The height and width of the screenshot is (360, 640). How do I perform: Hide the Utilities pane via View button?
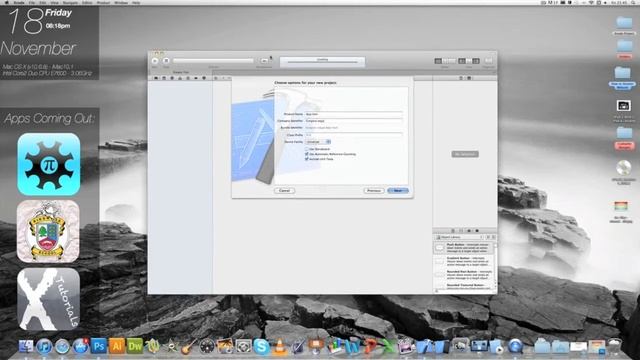click(x=476, y=61)
